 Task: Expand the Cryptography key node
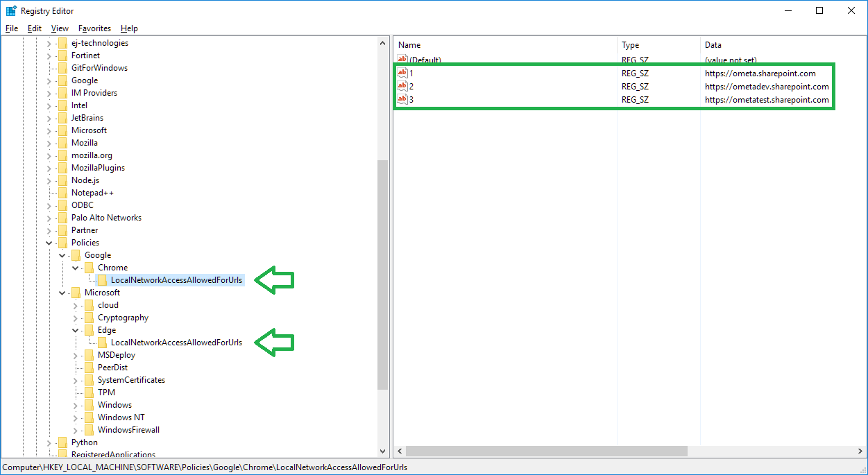click(76, 318)
